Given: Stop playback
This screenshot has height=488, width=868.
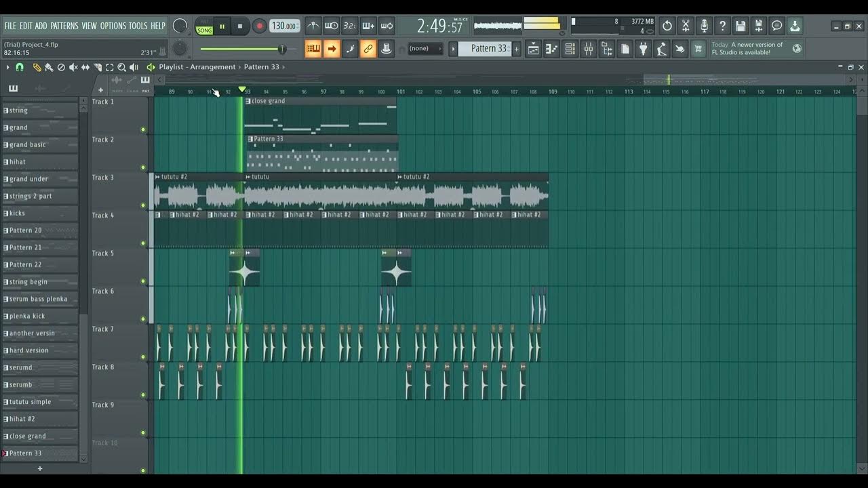Looking at the screenshot, I should pyautogui.click(x=240, y=26).
